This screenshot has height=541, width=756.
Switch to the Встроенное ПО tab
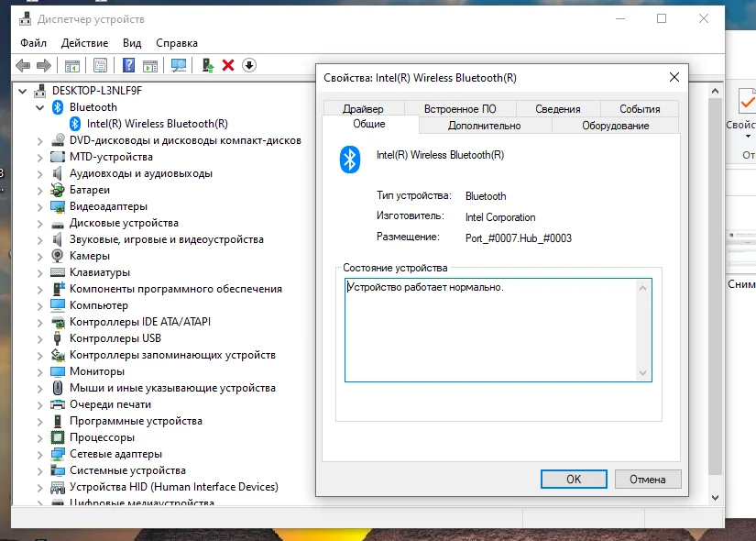[x=460, y=108]
